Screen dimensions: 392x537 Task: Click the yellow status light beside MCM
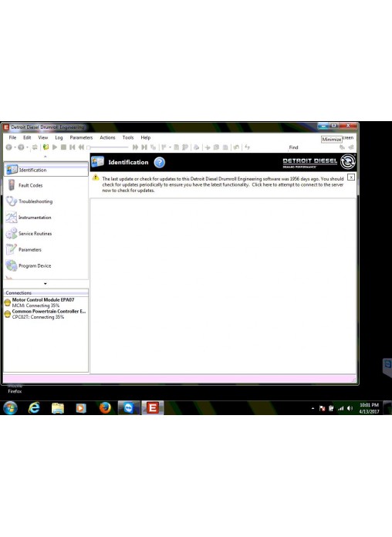(x=8, y=302)
